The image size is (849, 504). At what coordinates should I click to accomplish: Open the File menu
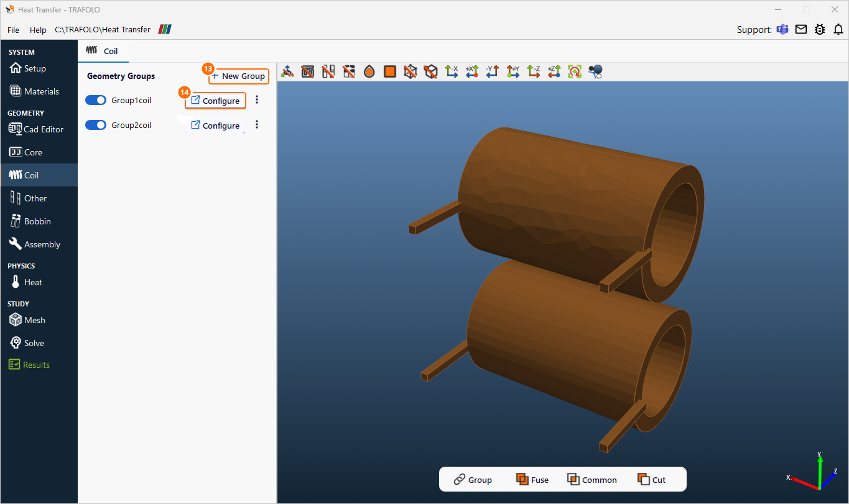pyautogui.click(x=13, y=30)
